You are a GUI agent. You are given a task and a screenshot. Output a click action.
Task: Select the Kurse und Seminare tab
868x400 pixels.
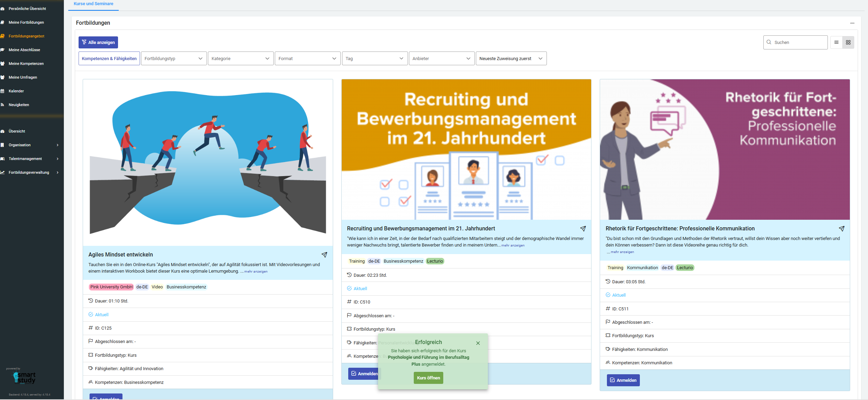point(93,4)
